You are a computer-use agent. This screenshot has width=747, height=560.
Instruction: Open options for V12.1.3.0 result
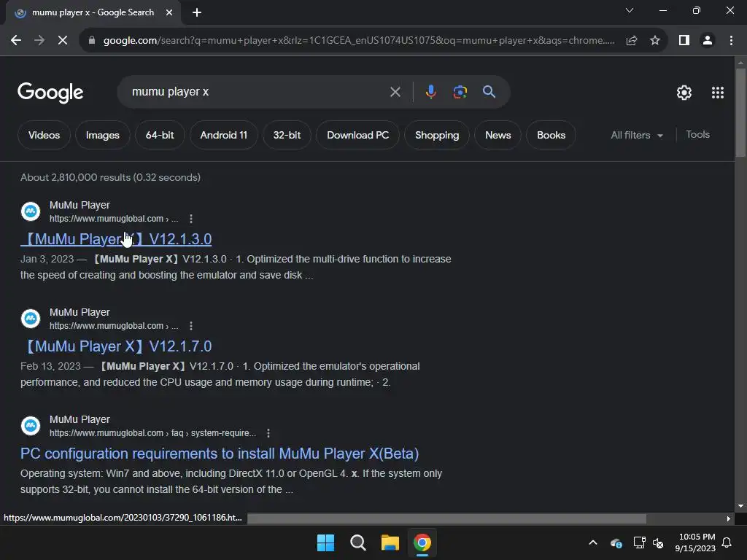(191, 219)
